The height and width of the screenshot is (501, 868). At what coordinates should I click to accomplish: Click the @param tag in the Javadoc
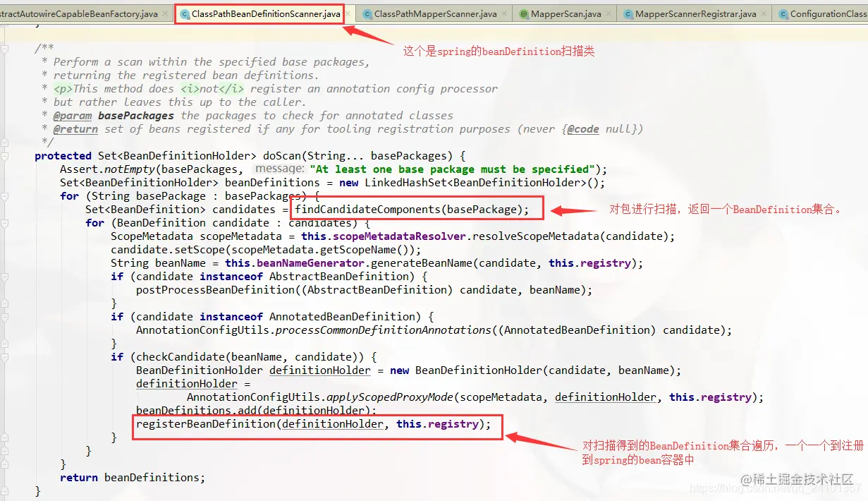tap(73, 116)
